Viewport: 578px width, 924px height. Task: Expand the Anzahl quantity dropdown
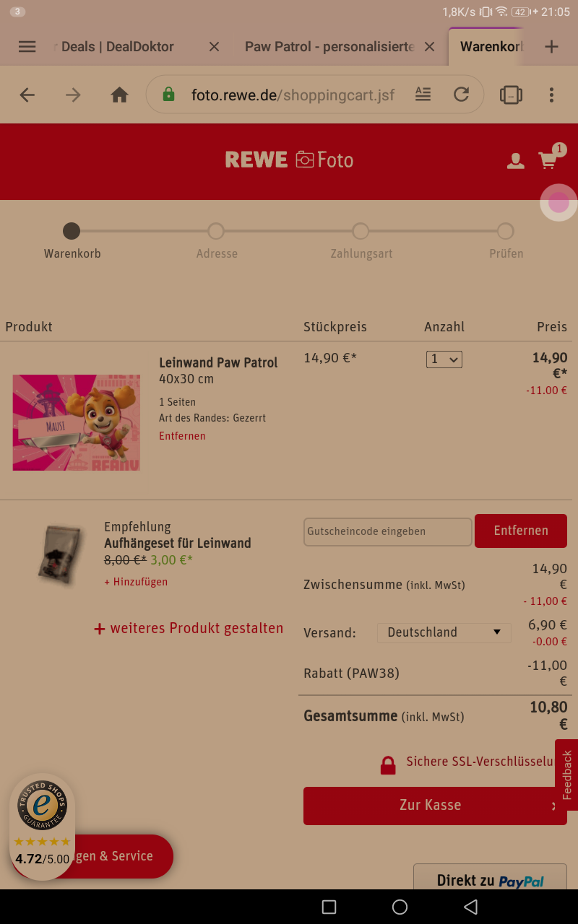[444, 359]
